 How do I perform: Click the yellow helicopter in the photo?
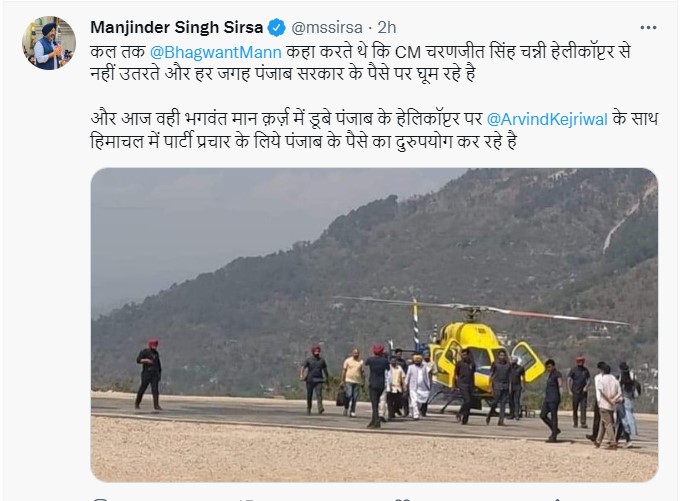472,357
